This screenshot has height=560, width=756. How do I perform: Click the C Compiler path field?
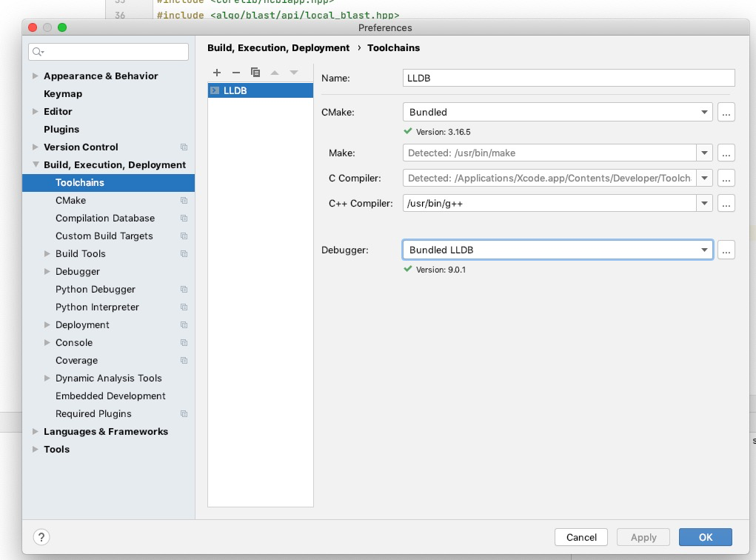pyautogui.click(x=549, y=178)
